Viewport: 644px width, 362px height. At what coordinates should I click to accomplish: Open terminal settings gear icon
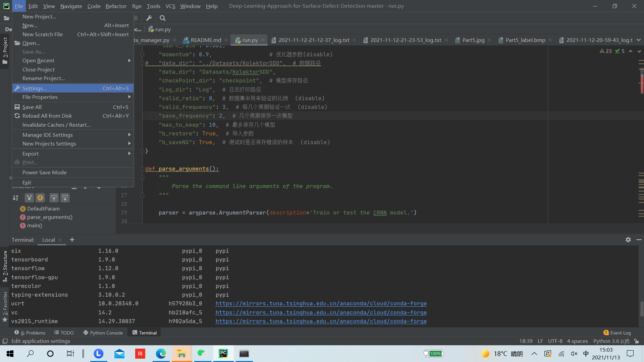[628, 240]
